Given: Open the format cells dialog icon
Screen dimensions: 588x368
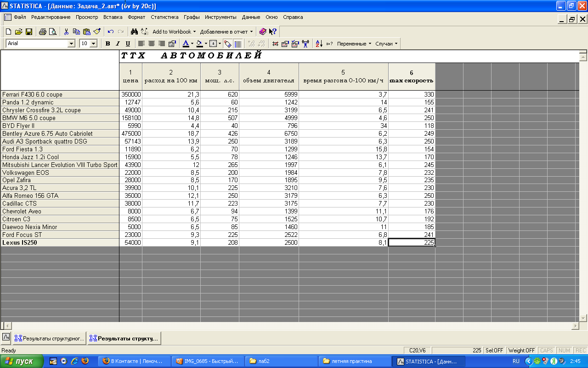Looking at the screenshot, I should point(172,44).
